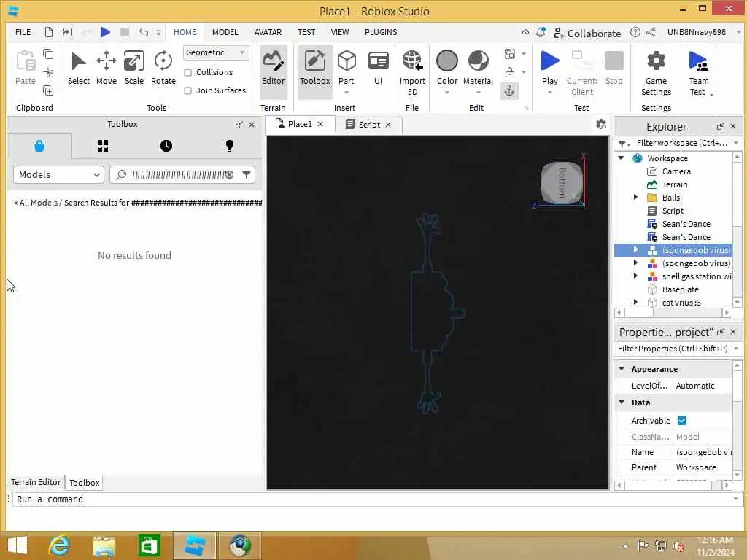Choose the Scale tool
Screen dimensions: 747x560
tap(134, 69)
